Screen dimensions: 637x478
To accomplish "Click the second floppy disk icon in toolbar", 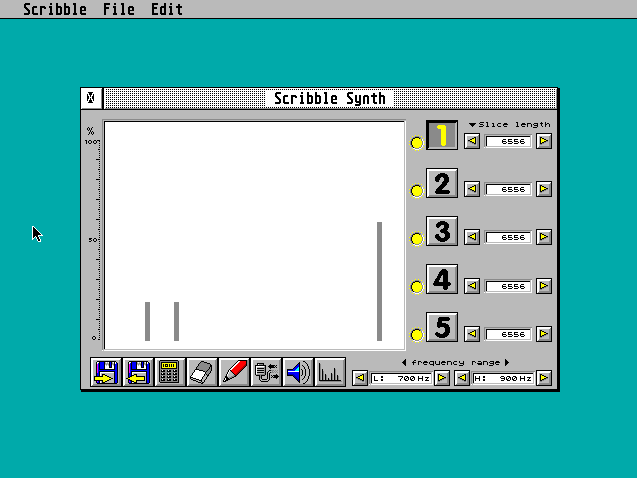I will [138, 373].
